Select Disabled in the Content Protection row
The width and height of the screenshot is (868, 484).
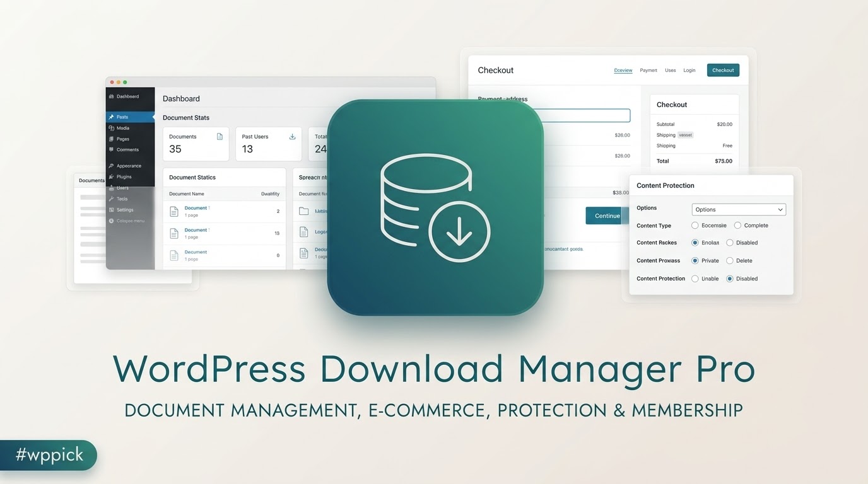(x=730, y=279)
